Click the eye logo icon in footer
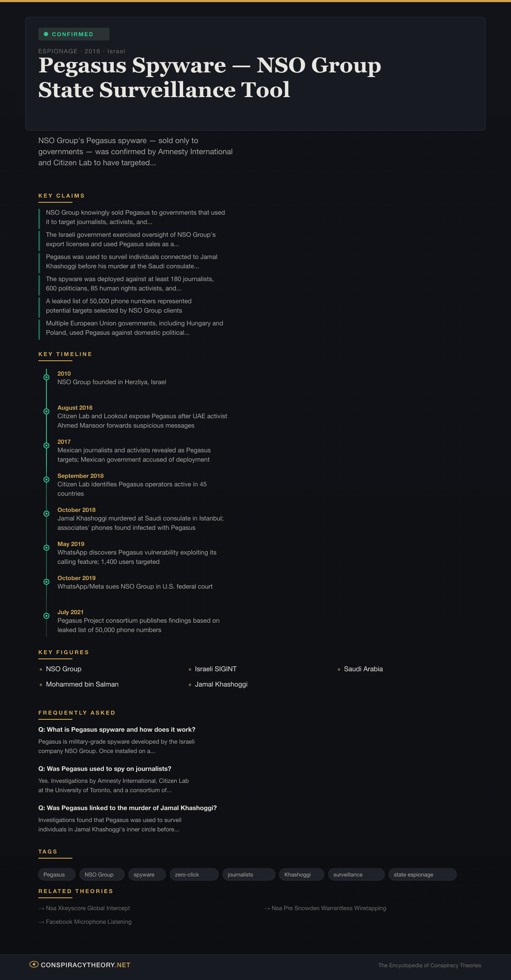Screen dimensions: 511x980 [x=34, y=964]
